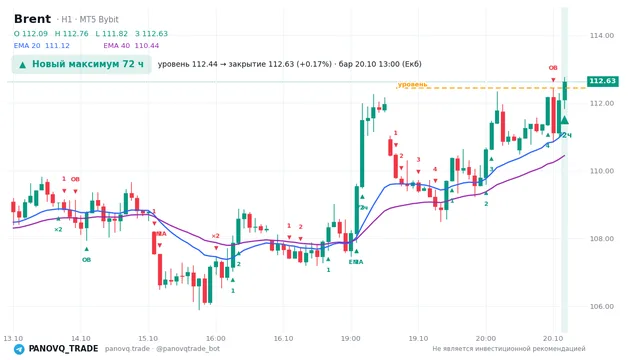Click the large green arrow marker by last candle
Screen dimensions: 640x360
(564, 120)
